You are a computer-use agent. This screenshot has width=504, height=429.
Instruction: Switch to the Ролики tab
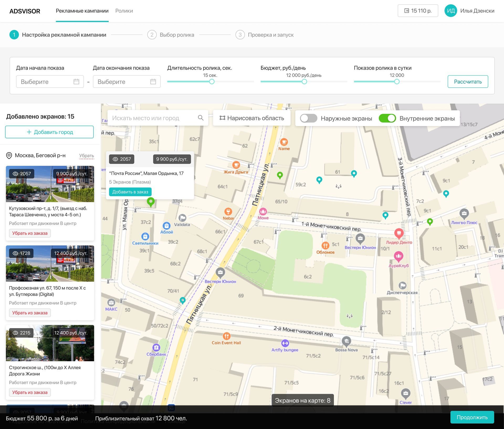(124, 11)
